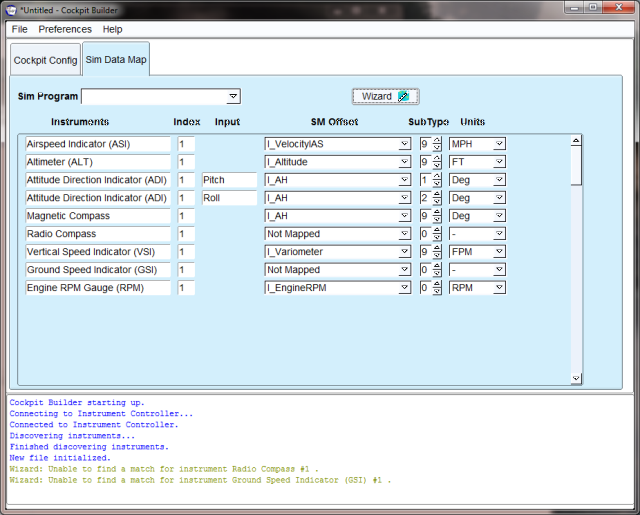Click the Wizard button with wand icon

[385, 97]
